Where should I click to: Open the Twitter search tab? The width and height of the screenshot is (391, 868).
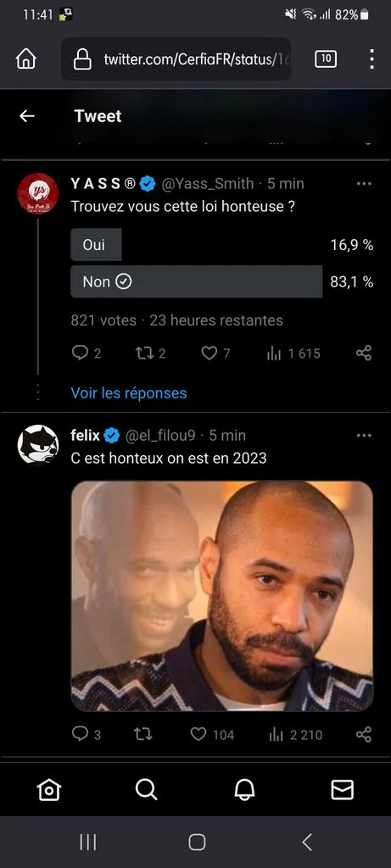click(x=146, y=790)
